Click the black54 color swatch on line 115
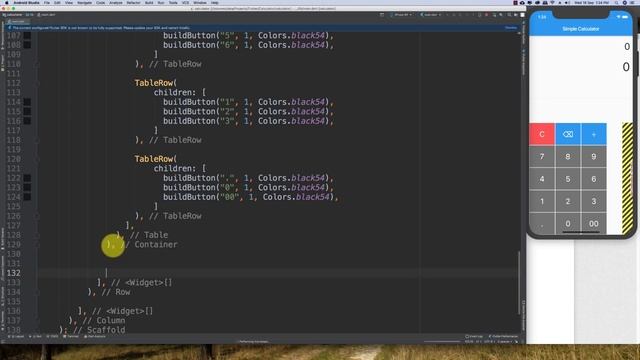The height and width of the screenshot is (360, 640). pos(27,111)
